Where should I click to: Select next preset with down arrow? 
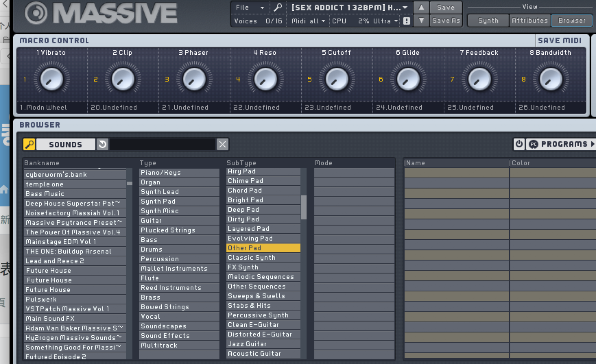coord(421,21)
